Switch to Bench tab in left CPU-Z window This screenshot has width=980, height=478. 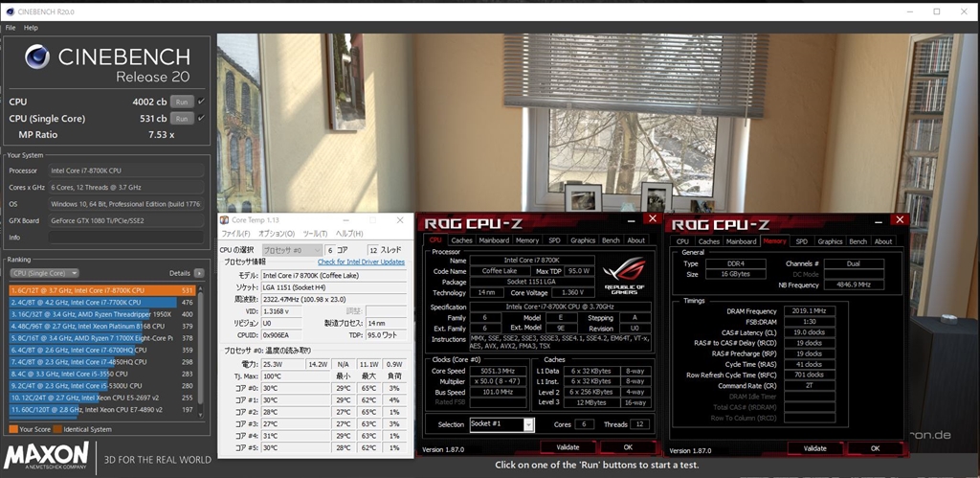click(x=611, y=240)
